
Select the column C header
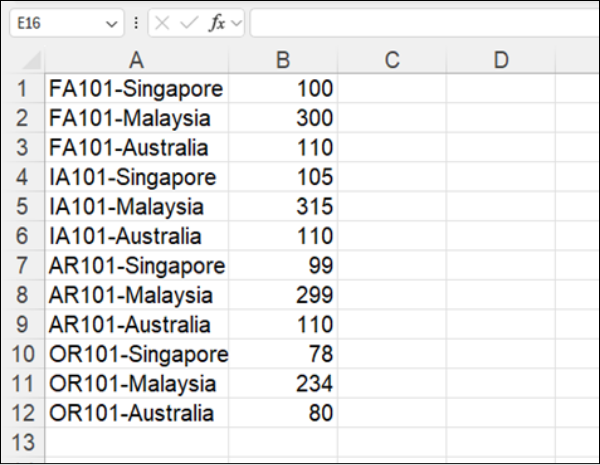391,60
